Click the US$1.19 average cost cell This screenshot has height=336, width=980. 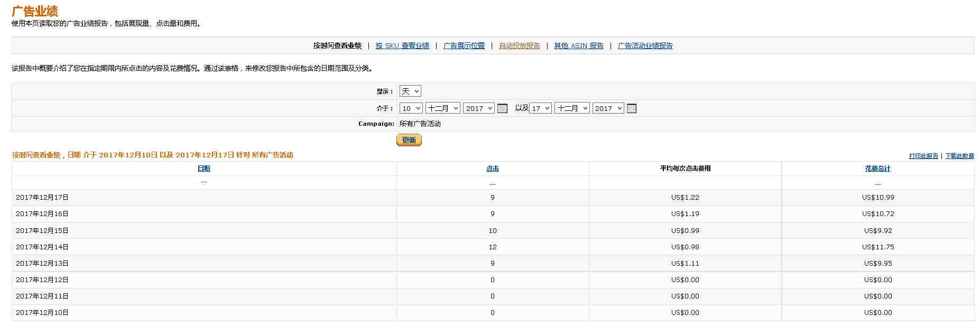pos(685,214)
